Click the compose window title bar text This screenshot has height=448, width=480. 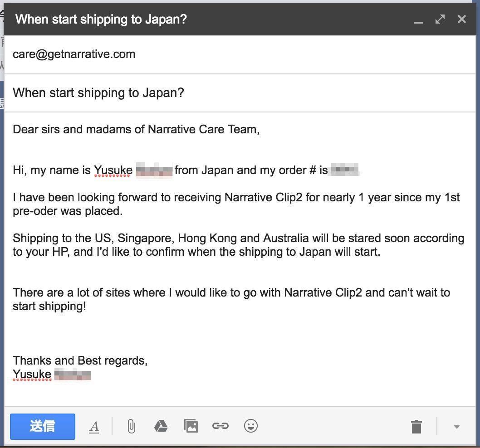click(101, 19)
